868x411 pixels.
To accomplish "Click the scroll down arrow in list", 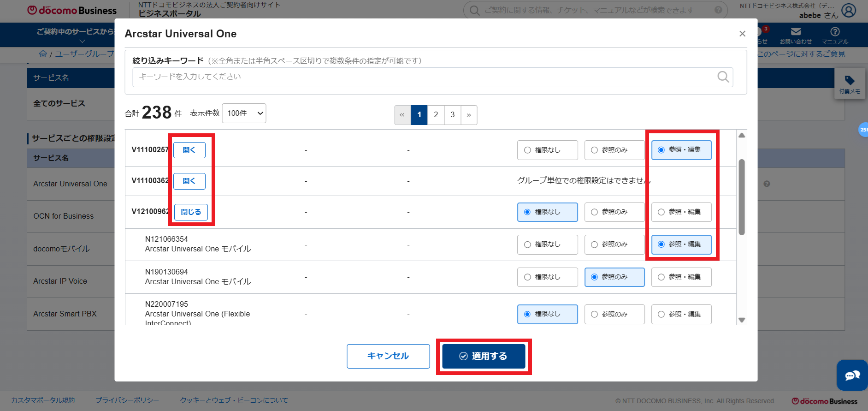I will coord(742,320).
